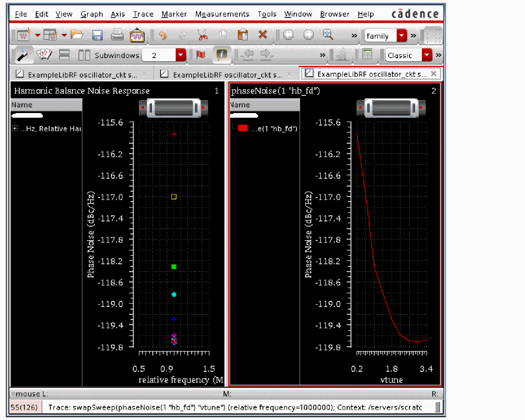
Task: Open the Subwindows count dropdown
Action: [180, 55]
